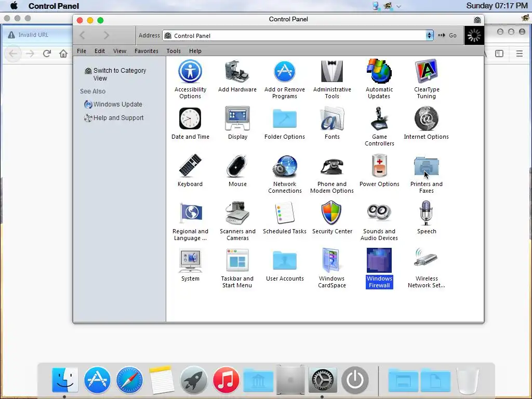Open the File menu
This screenshot has height=399, width=532.
[82, 51]
